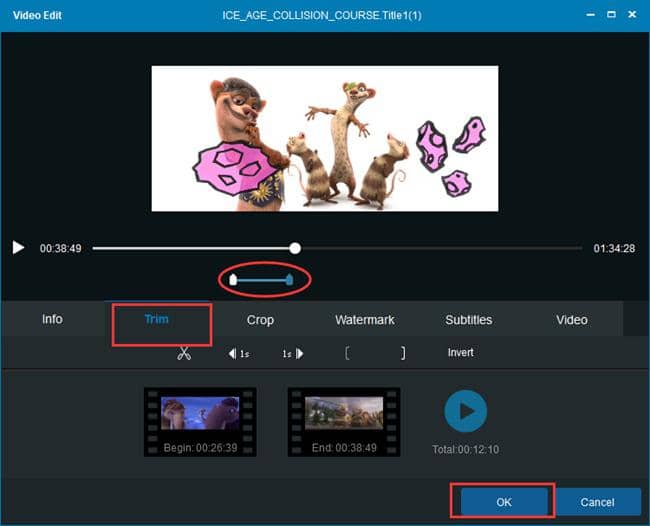Image resolution: width=650 pixels, height=526 pixels.
Task: Play the trimmed segment with blue button
Action: (x=466, y=411)
